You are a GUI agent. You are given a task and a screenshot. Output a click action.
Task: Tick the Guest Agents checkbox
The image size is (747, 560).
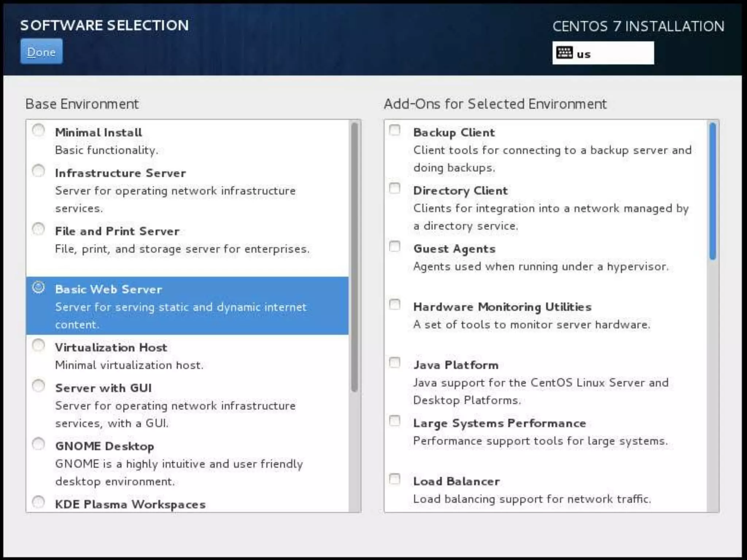[x=395, y=247]
